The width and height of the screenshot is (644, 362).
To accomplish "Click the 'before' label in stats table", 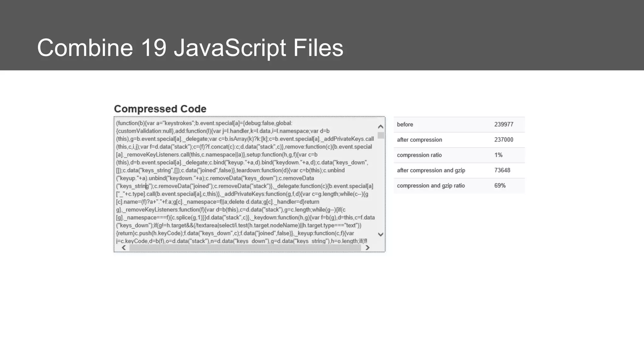I will pyautogui.click(x=405, y=124).
